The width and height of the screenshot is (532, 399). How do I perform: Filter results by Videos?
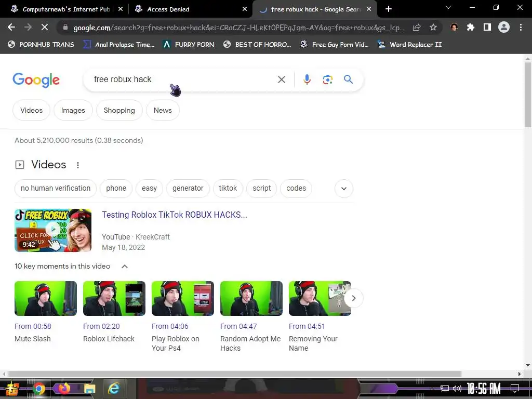coord(31,110)
